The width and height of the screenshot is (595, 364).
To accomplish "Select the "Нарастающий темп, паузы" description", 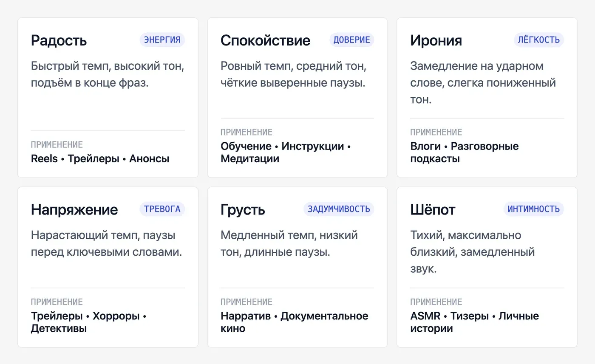I will [x=106, y=243].
